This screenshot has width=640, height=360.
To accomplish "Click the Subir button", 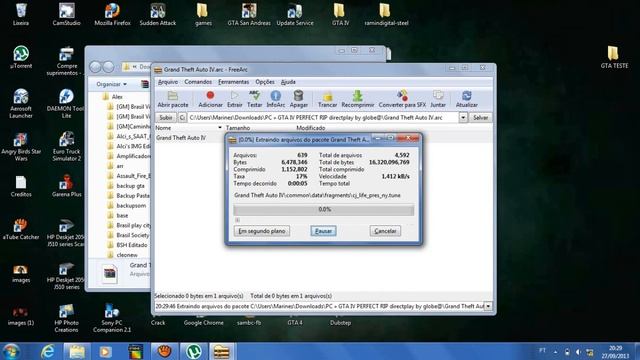I will click(166, 118).
